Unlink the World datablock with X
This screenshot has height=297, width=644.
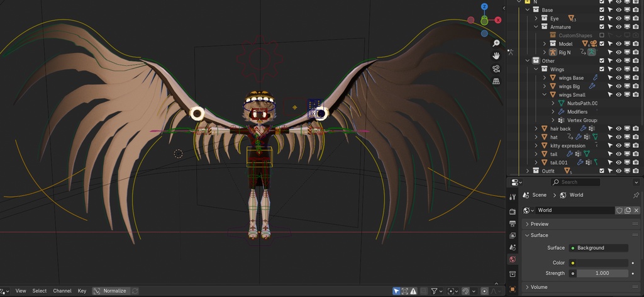636,210
